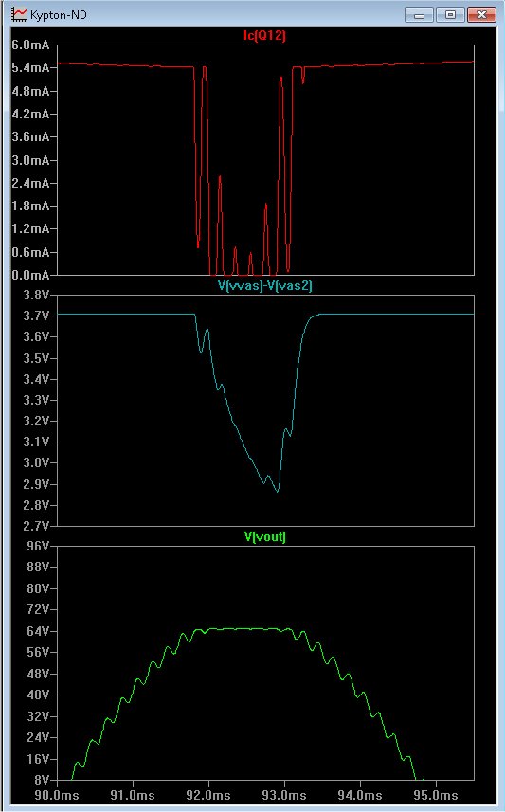Screen dimensions: 505x812
Task: Click the 48V axis label
Action: coord(38,674)
